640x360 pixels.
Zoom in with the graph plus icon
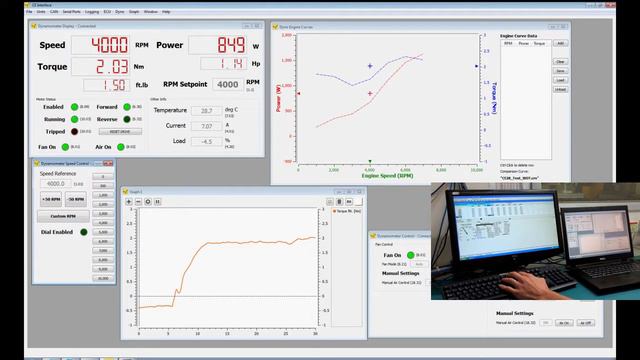(x=129, y=202)
